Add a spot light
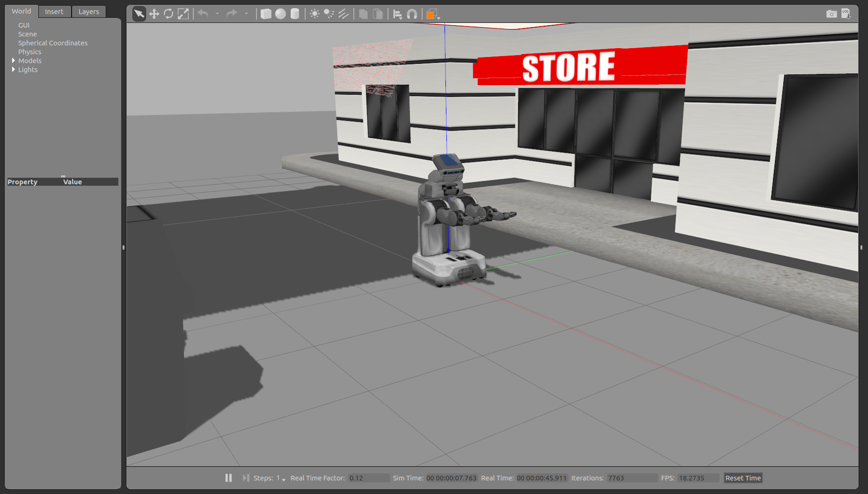868x494 pixels. 329,14
